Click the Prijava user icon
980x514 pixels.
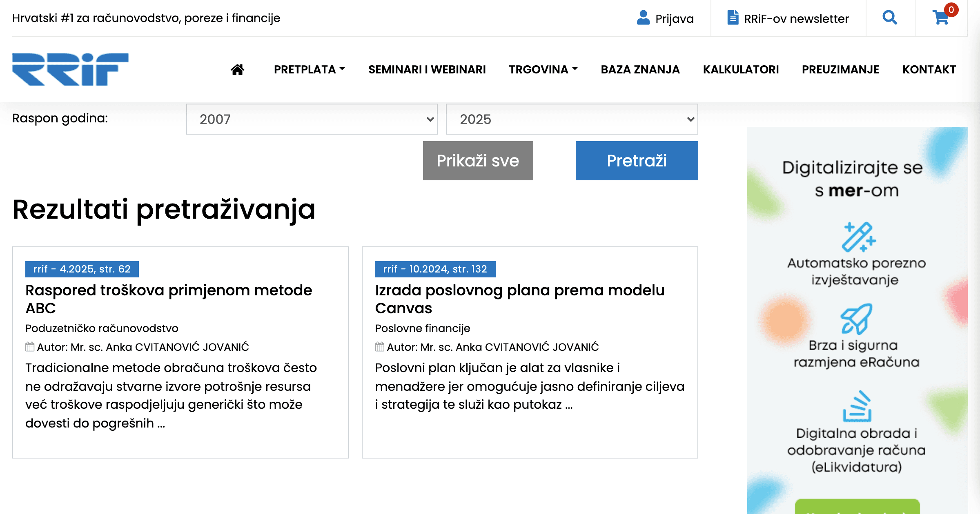[643, 18]
